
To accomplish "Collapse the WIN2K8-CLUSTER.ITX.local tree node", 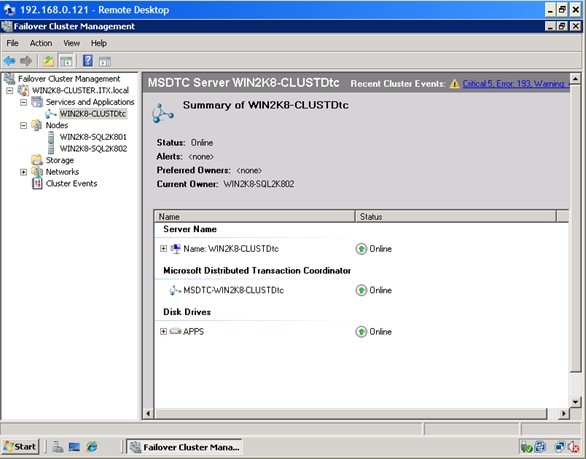I will [10, 90].
